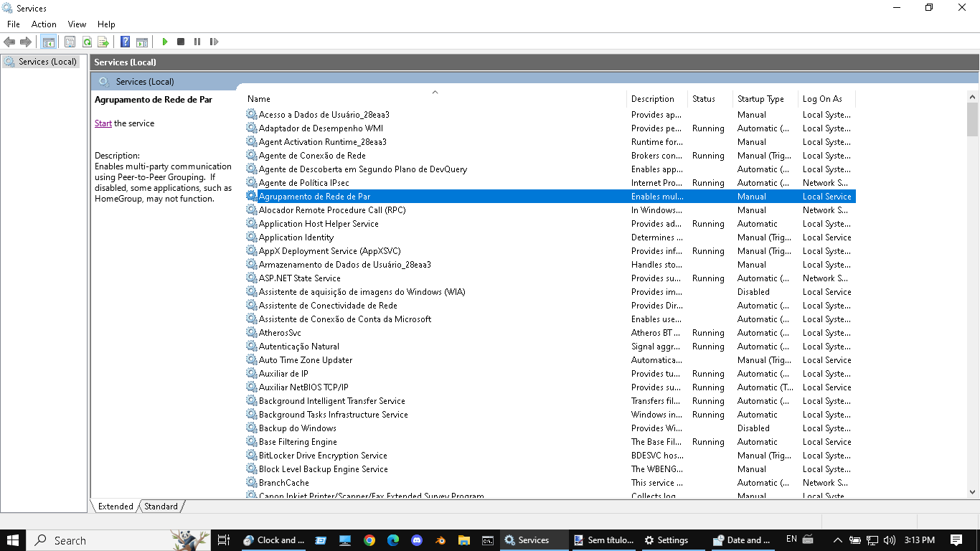Open Discord from taskbar
The height and width of the screenshot is (551, 980).
[417, 540]
